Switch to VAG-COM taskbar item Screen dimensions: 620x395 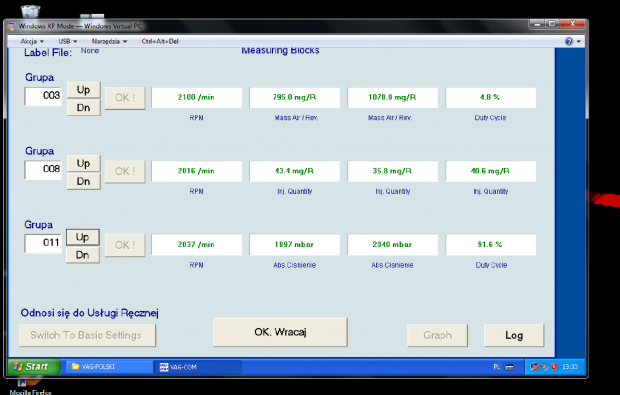coord(197,367)
